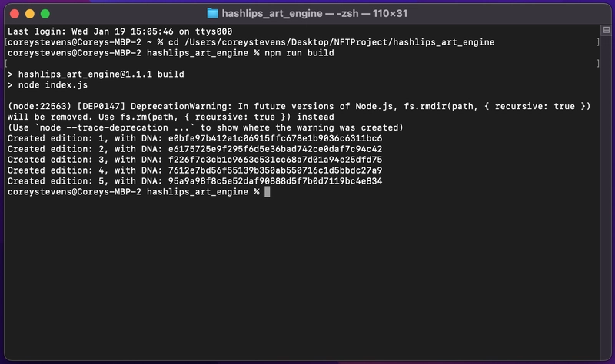The width and height of the screenshot is (615, 364).
Task: Click the "npm run build" command text
Action: click(x=299, y=53)
